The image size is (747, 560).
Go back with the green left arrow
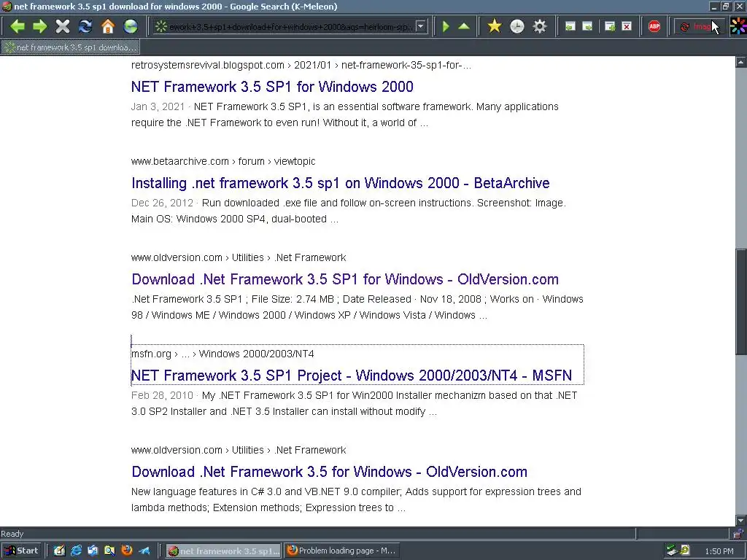[18, 26]
